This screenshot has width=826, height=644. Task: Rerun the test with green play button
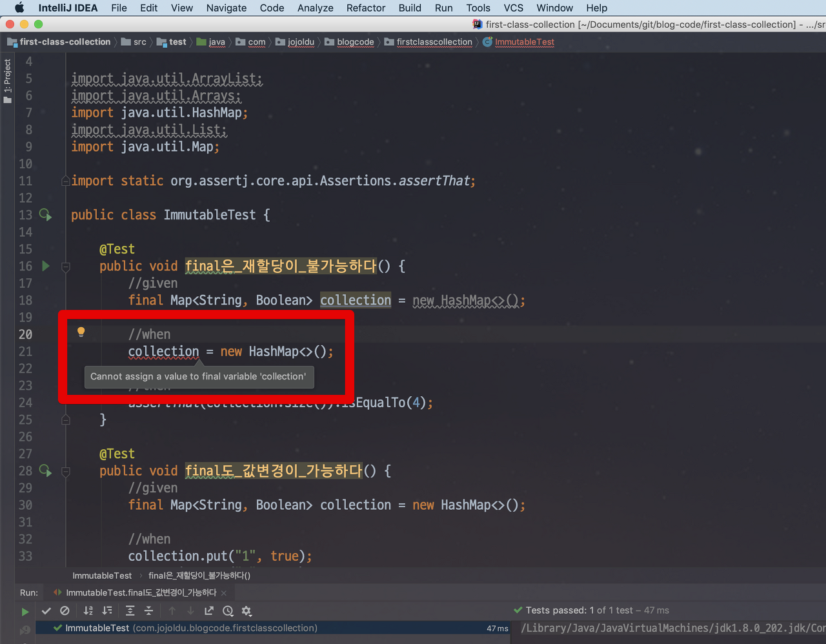(25, 611)
